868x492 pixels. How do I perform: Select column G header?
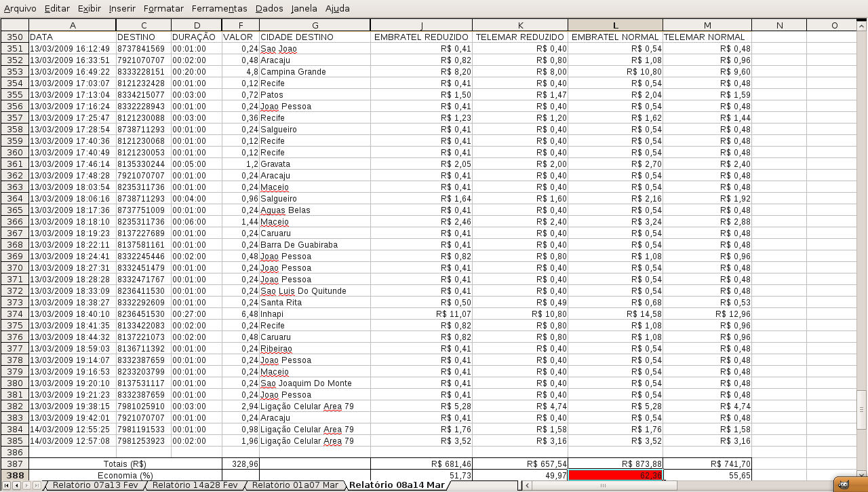click(x=315, y=25)
